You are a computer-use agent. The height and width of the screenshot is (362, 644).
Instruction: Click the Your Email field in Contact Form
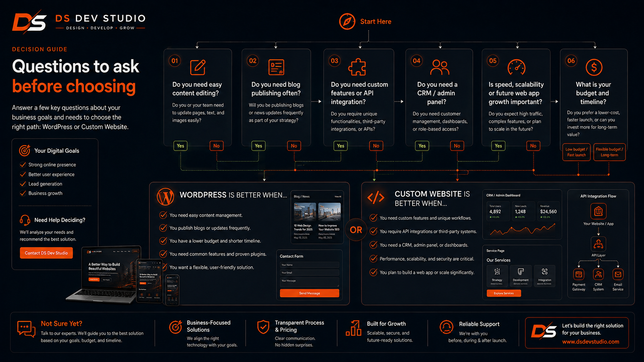(310, 272)
